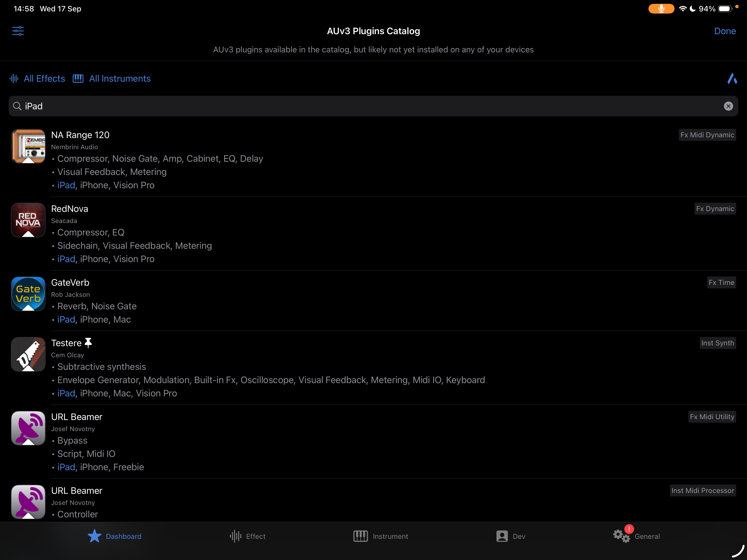Tap the pin icon next to Testere
Screen dimensions: 747x560
(x=88, y=343)
